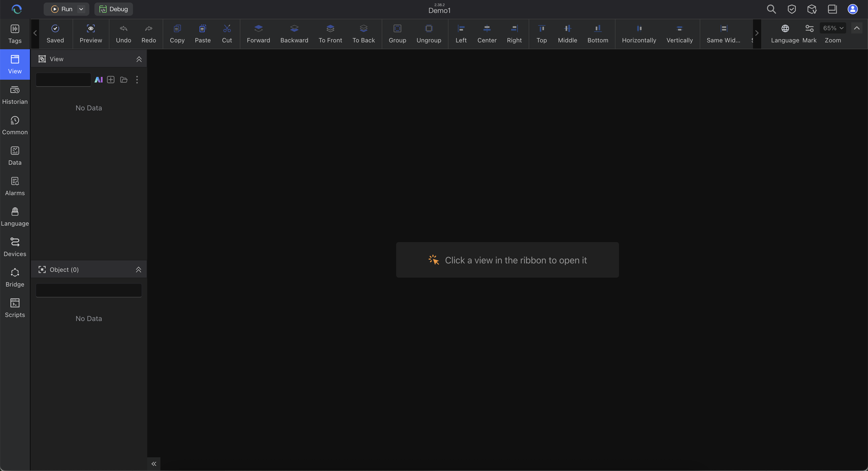Click the new folder icon in View panel

pyautogui.click(x=124, y=80)
